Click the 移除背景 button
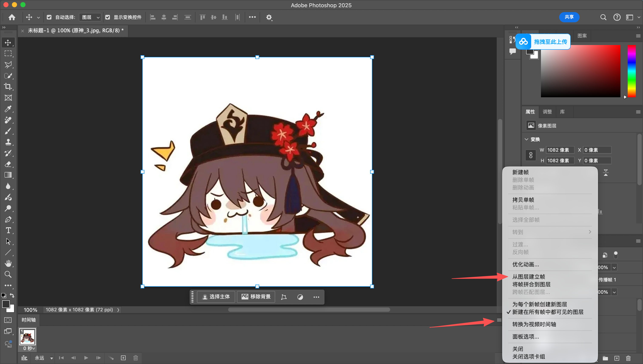643x364 pixels. coord(256,297)
